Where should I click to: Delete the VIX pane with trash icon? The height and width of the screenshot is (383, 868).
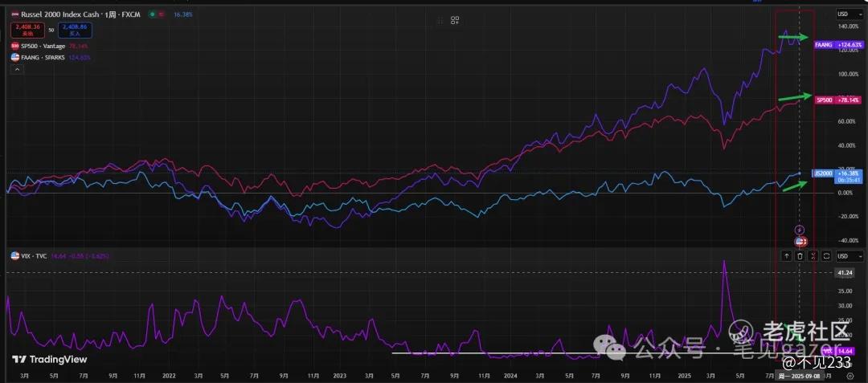pos(800,256)
